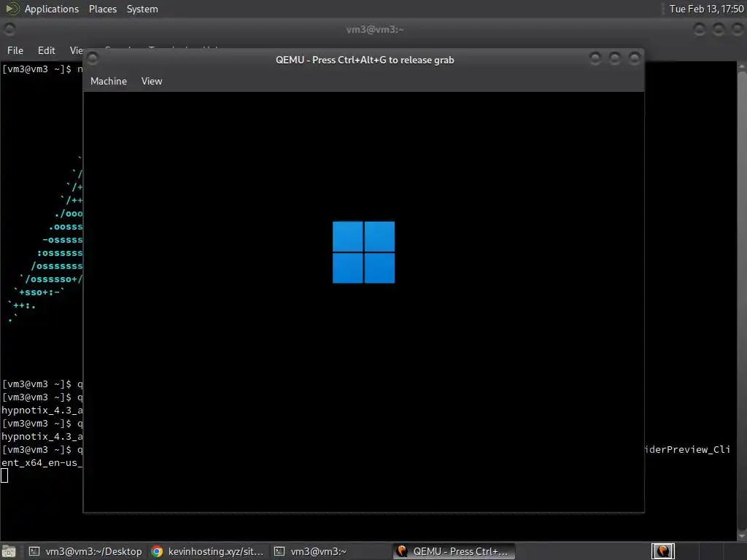
Task: Click the vm3@vm3:~ terminal title text
Action: coord(374,29)
